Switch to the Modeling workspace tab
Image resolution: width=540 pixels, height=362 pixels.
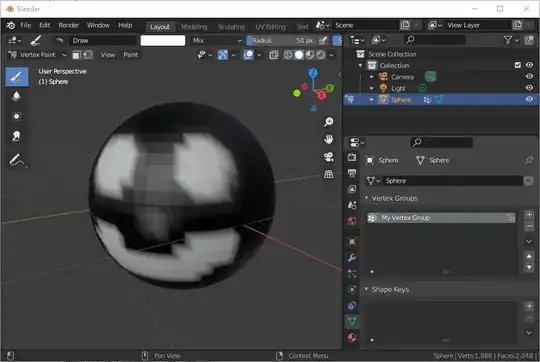click(x=194, y=27)
